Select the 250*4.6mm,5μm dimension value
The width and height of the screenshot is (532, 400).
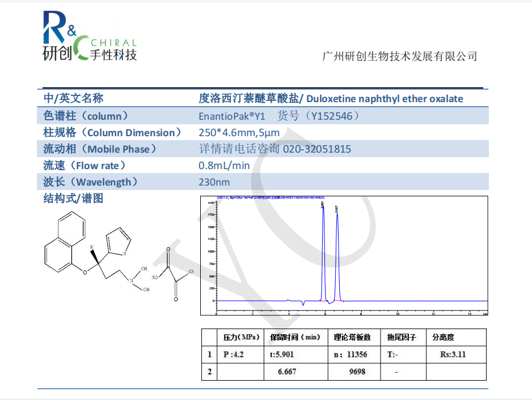[239, 133]
